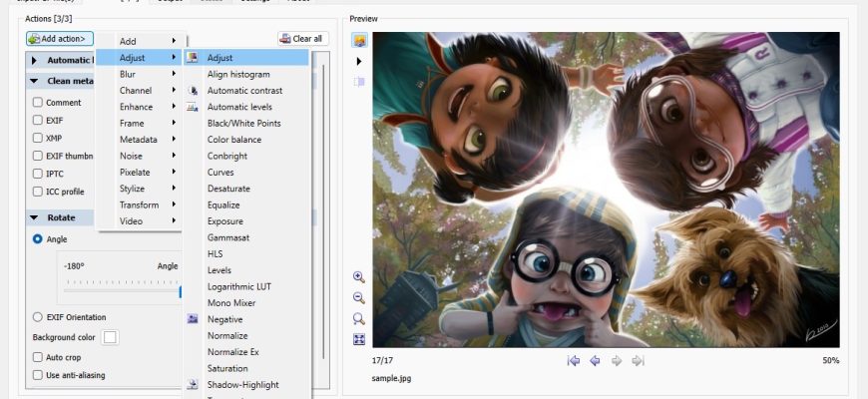Click the Negative filter icon
Screen dimensions: 868x399
(193, 319)
